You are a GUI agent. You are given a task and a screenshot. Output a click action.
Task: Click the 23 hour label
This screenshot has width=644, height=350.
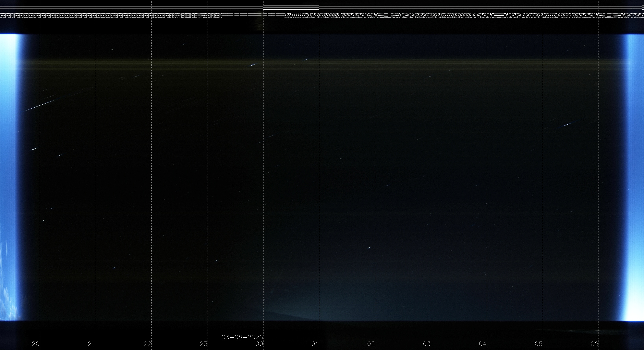pyautogui.click(x=203, y=344)
